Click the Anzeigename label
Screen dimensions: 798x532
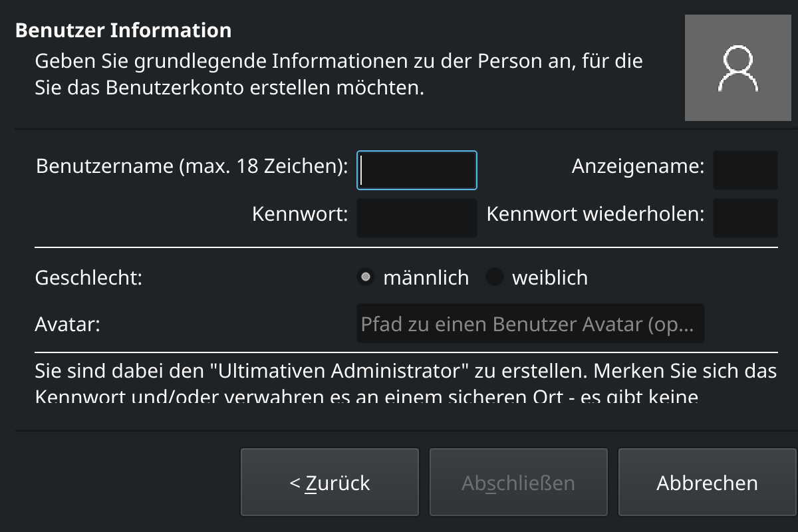(x=638, y=166)
